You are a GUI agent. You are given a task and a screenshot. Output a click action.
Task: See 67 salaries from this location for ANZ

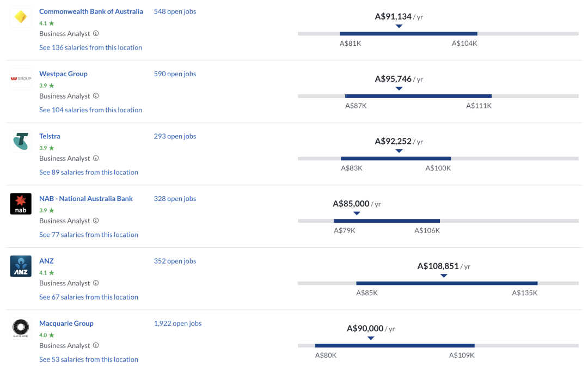click(89, 297)
